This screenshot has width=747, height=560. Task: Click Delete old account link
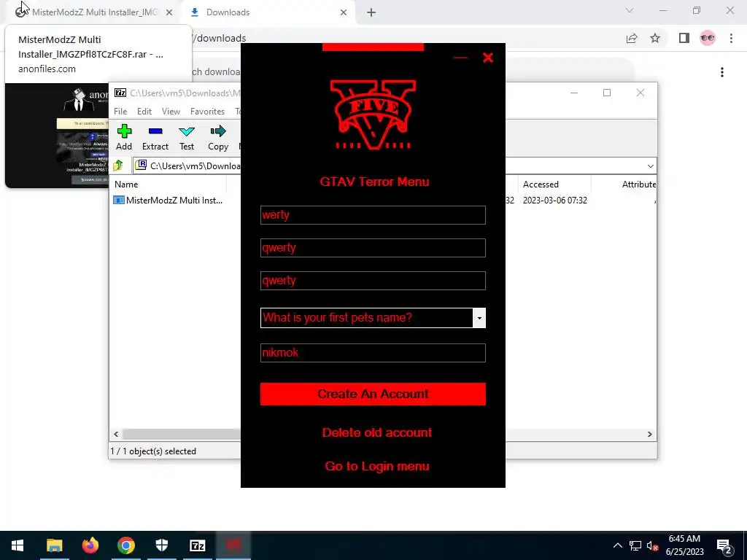[377, 432]
